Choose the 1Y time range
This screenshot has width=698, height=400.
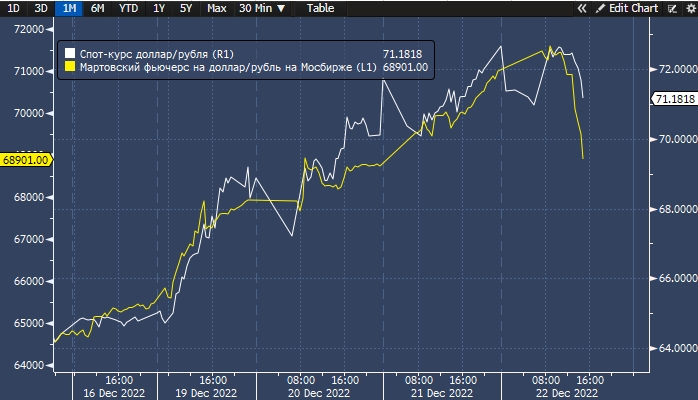point(159,8)
